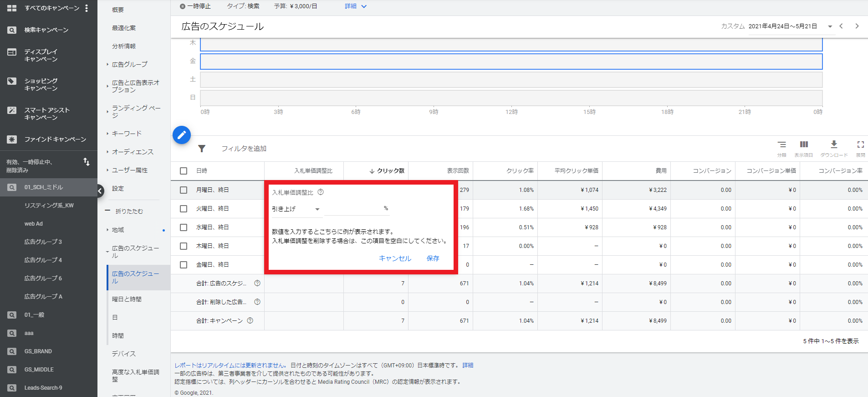This screenshot has width=868, height=397.
Task: Check the 水曜日、終日 row checkbox
Action: (x=184, y=227)
